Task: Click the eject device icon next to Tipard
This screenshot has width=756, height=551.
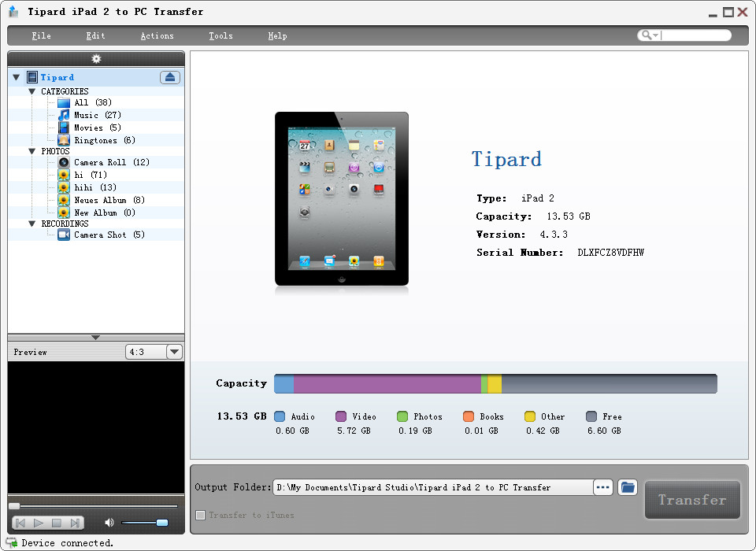Action: click(x=170, y=77)
